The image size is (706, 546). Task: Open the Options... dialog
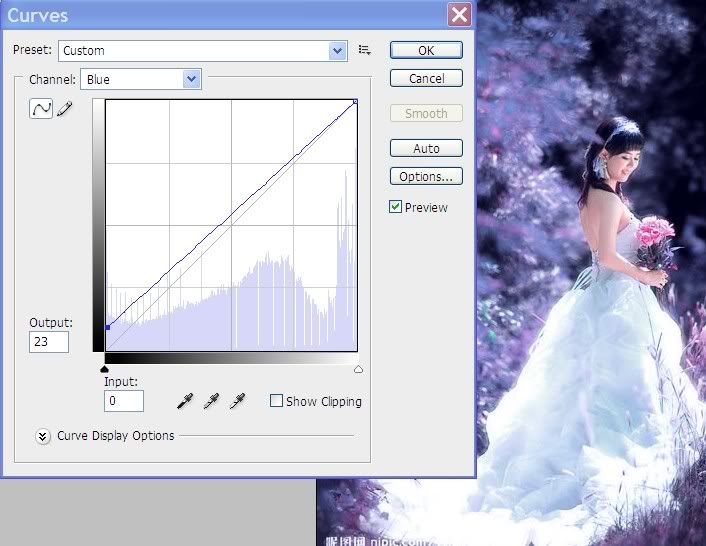(426, 176)
